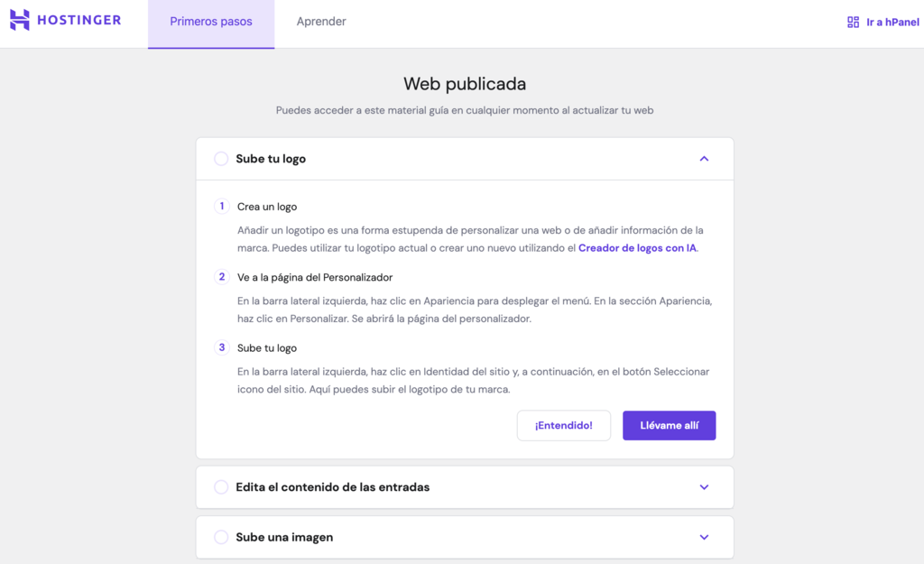The width and height of the screenshot is (924, 564).
Task: Go to hPanel via "Ir a hPanel"
Action: click(892, 22)
